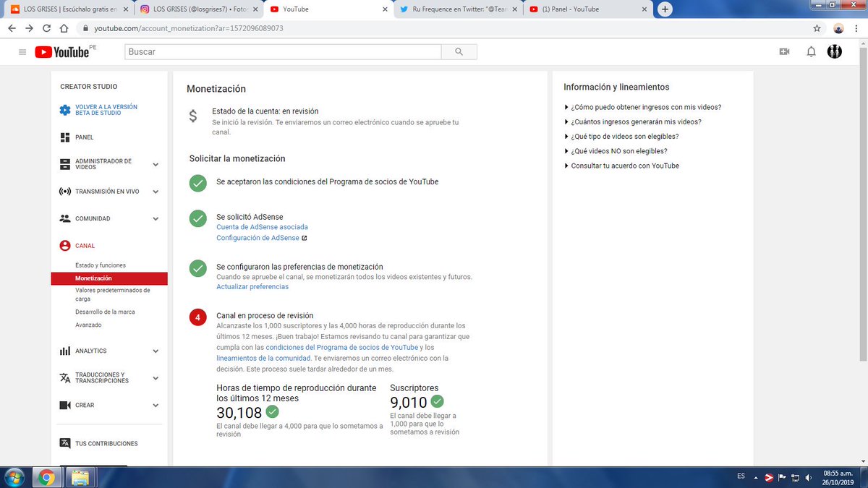This screenshot has width=868, height=488.
Task: Expand Administrador de videos section
Action: click(x=156, y=165)
